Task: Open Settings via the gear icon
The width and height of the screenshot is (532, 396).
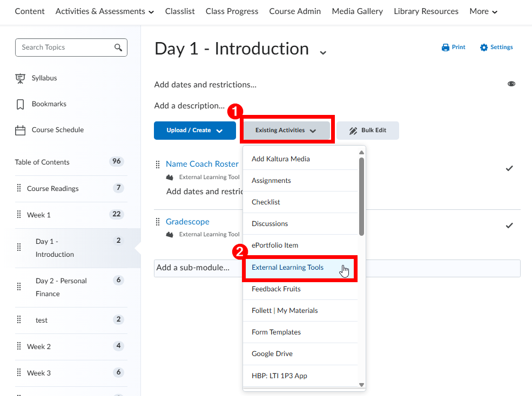Action: coord(484,47)
